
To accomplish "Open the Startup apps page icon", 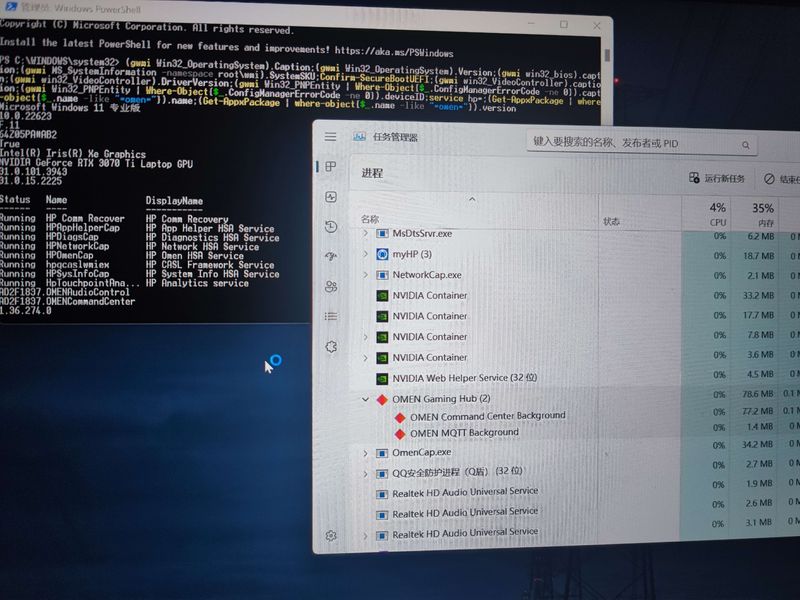I will [x=331, y=257].
